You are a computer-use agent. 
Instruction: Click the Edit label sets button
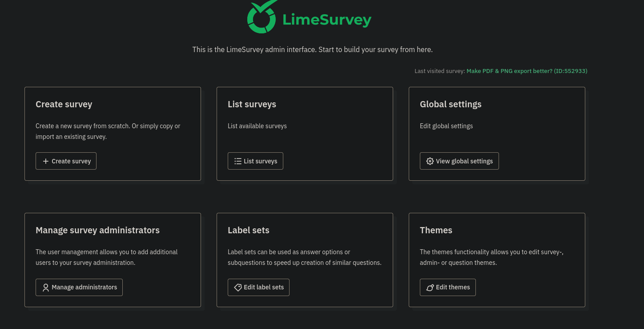tap(258, 288)
